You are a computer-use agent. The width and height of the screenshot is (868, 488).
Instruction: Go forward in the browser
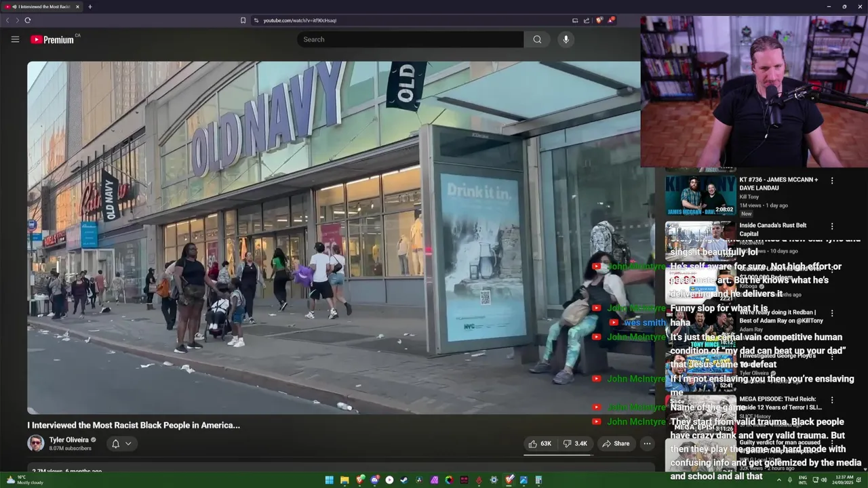click(17, 20)
